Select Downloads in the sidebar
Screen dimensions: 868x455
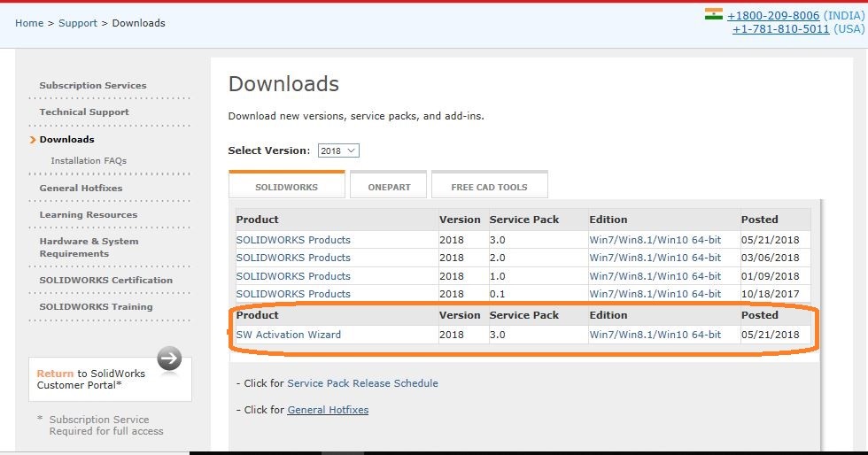(67, 140)
